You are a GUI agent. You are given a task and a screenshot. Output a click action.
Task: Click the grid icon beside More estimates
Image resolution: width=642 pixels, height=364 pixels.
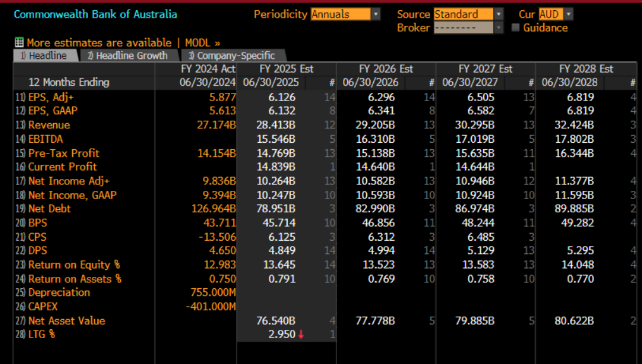[x=19, y=42]
